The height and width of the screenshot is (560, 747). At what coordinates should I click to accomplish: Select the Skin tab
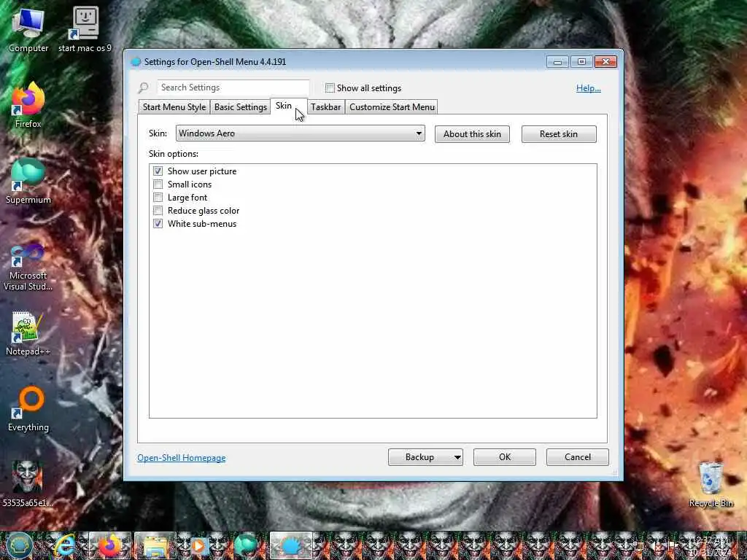coord(289,106)
